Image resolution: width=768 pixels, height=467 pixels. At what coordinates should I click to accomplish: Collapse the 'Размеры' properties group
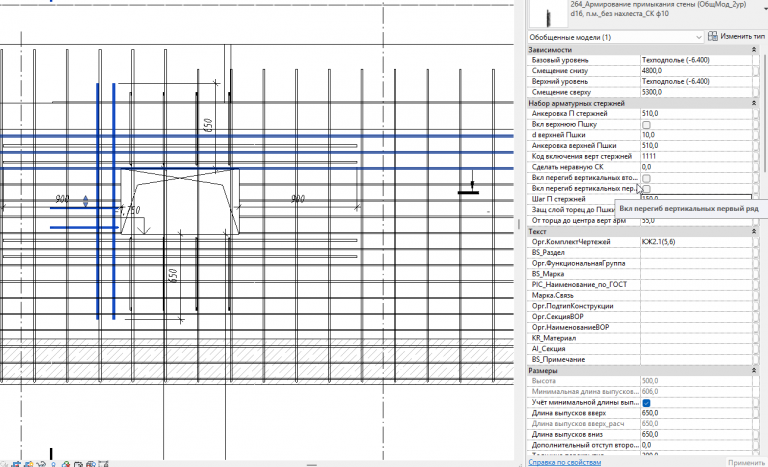(x=754, y=370)
